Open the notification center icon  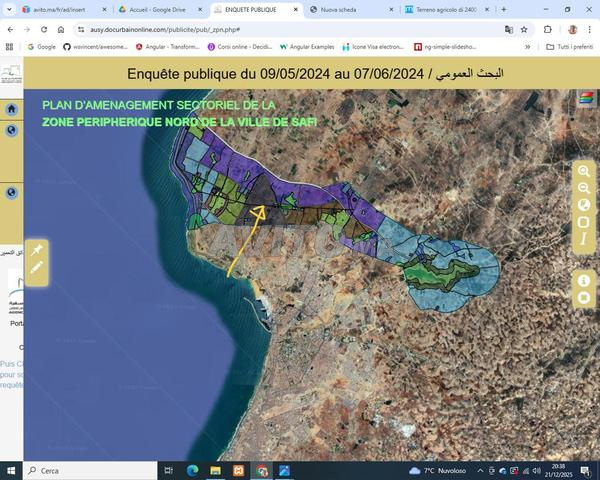coord(585,471)
